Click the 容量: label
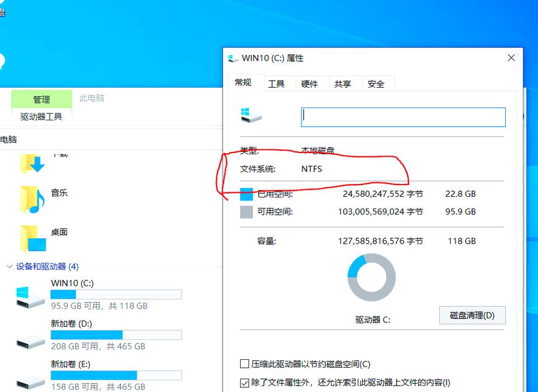Image resolution: width=538 pixels, height=392 pixels. tap(266, 241)
